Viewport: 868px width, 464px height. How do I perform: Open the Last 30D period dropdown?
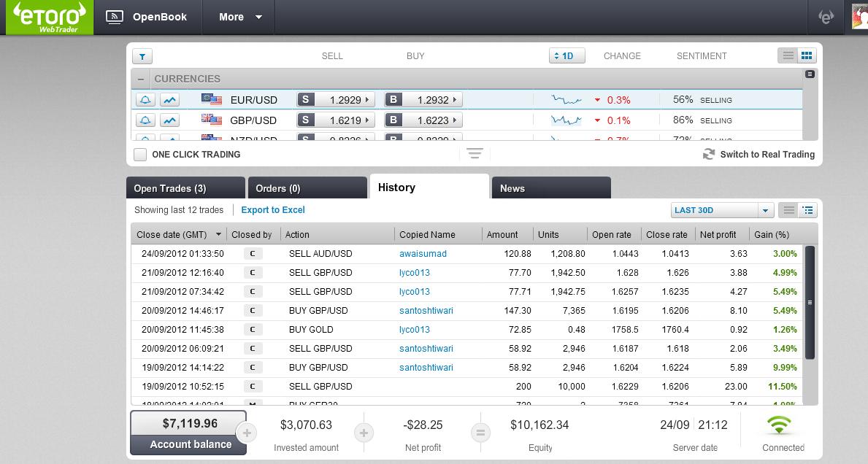tap(721, 210)
